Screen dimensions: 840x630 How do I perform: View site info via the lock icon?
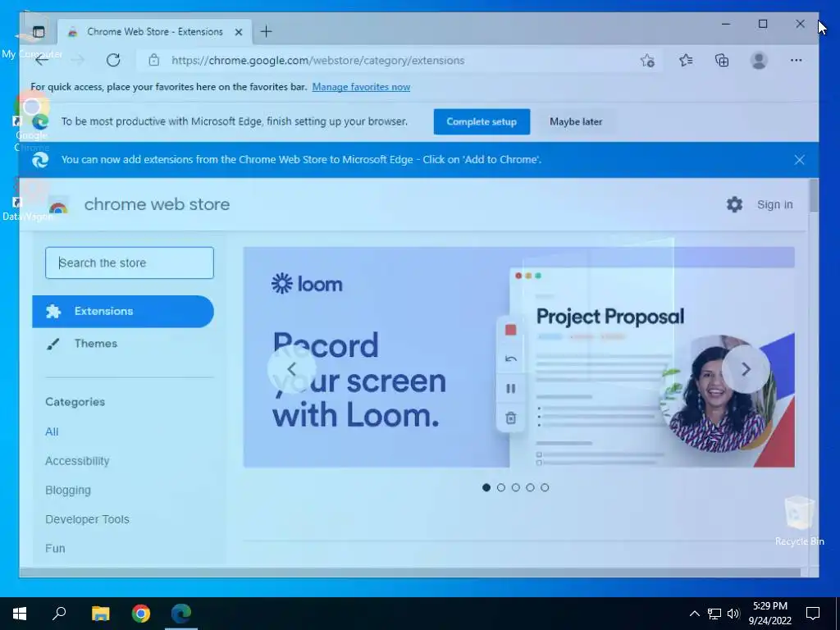point(153,60)
